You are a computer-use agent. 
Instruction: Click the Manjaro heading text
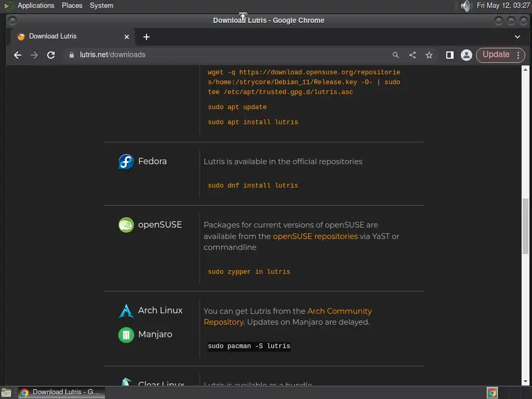tap(155, 334)
